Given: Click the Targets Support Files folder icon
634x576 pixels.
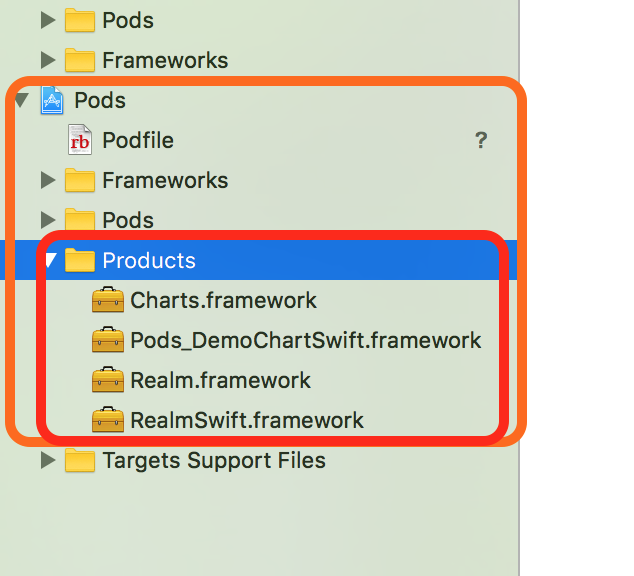Looking at the screenshot, I should [80, 460].
